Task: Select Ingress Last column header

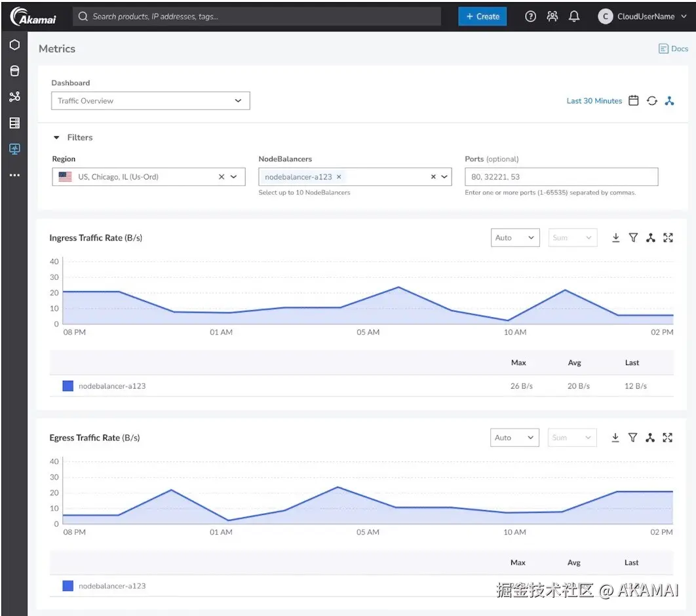Action: tap(632, 362)
